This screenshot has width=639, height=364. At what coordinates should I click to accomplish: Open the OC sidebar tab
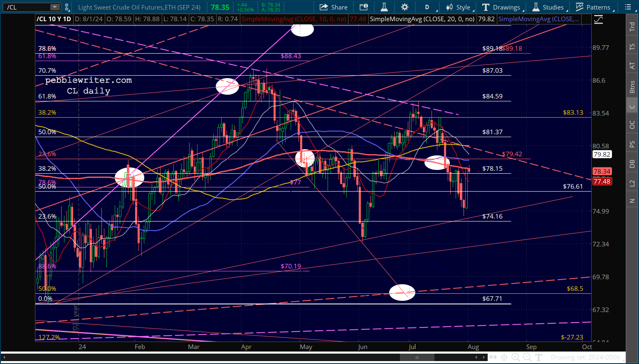tap(632, 125)
